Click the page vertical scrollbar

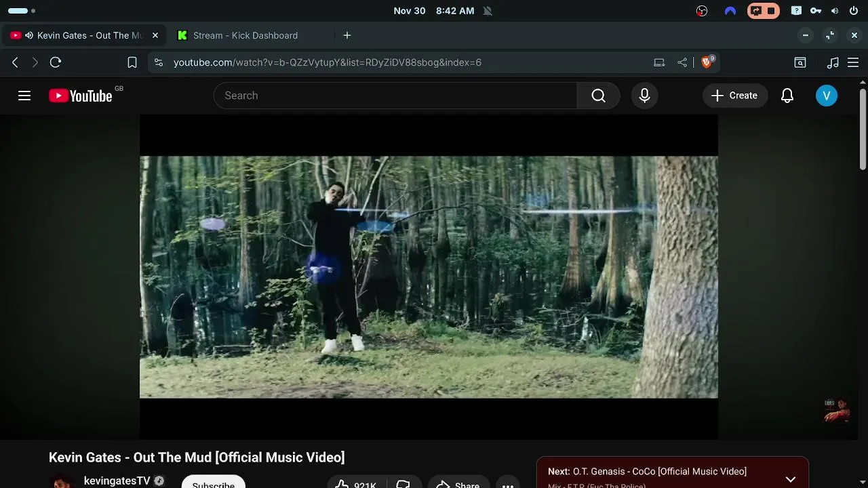coord(863,129)
